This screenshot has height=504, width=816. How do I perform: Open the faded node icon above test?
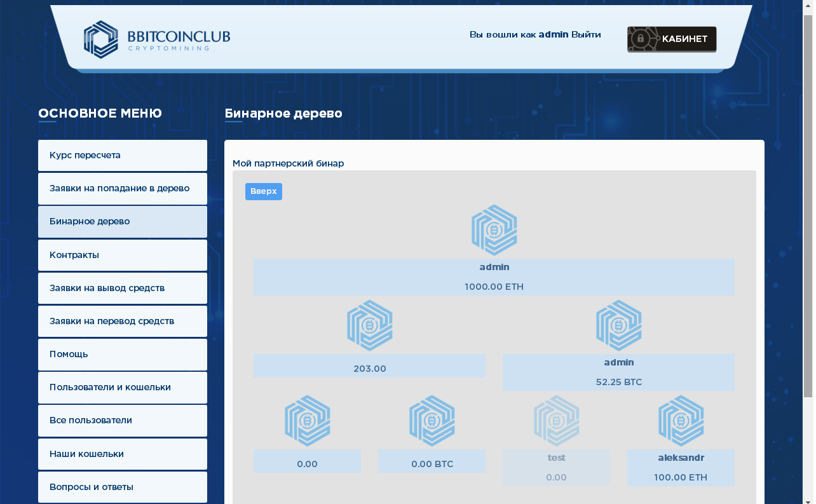click(557, 421)
